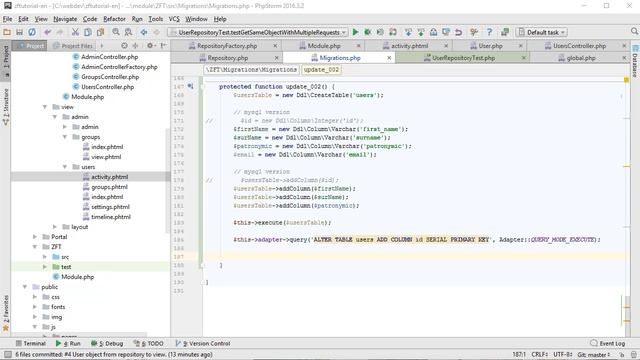
Task: Expand the test folder under ZFT
Action: 45,267
